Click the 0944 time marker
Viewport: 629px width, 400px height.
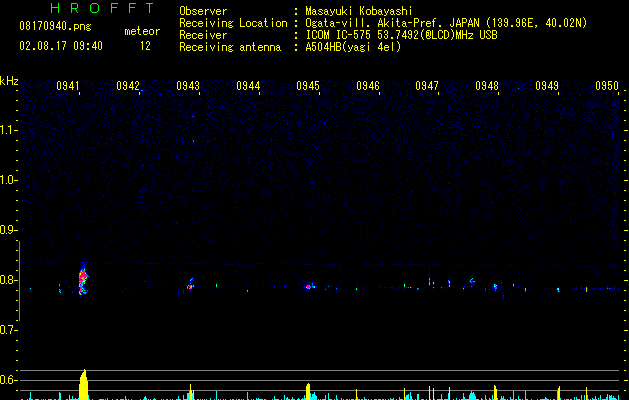(248, 86)
